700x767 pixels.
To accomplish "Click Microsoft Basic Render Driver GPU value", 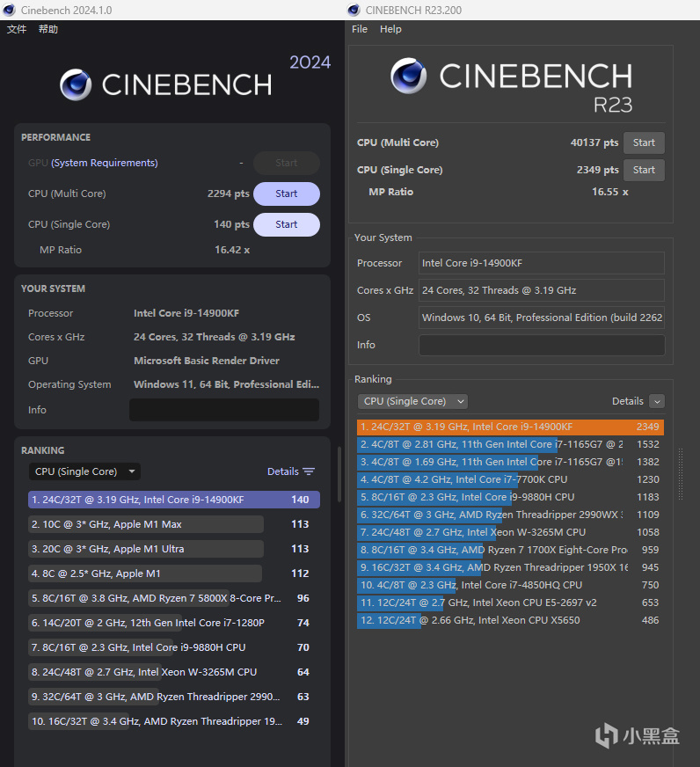I will [207, 361].
